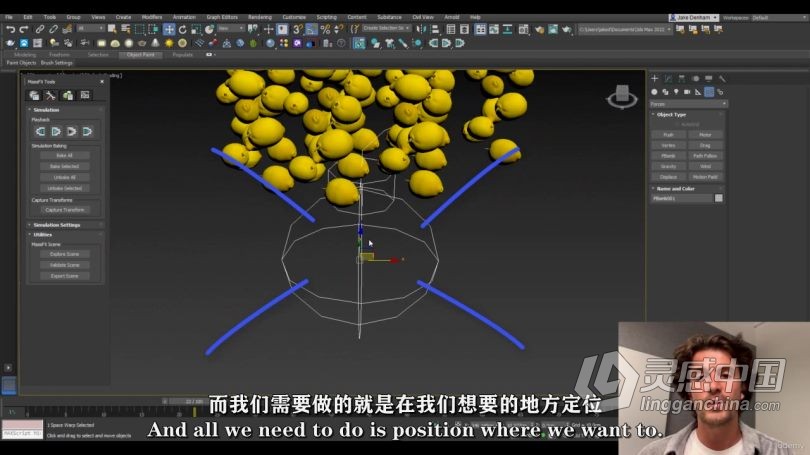The width and height of the screenshot is (810, 455).
Task: Open Brush Settings ribbon panel
Action: point(57,62)
